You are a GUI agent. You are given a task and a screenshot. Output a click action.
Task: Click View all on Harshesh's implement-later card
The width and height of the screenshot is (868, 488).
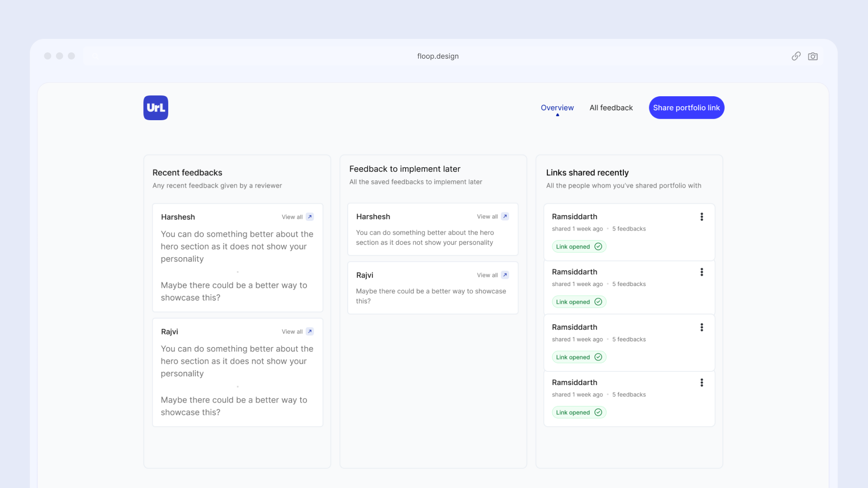point(487,216)
